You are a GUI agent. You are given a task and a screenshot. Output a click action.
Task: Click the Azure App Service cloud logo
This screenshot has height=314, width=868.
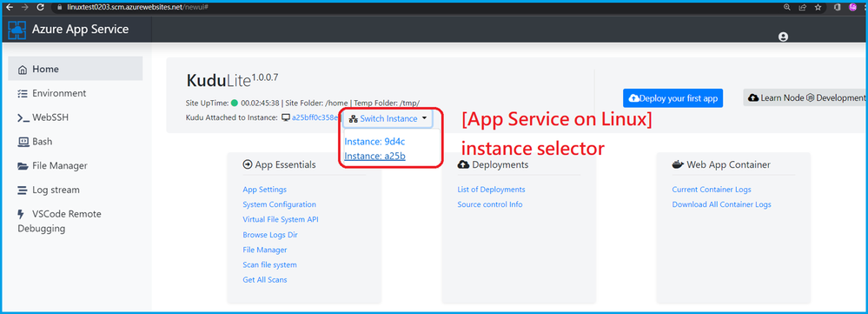(17, 30)
